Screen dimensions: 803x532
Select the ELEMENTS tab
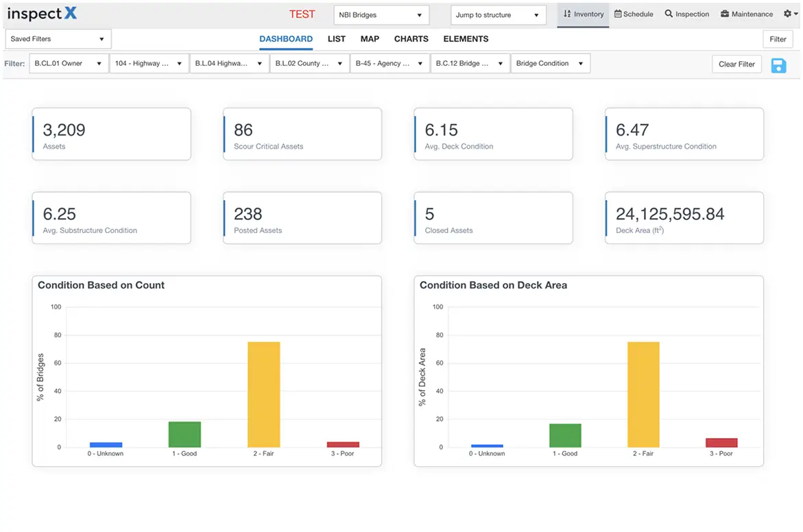[x=466, y=39]
